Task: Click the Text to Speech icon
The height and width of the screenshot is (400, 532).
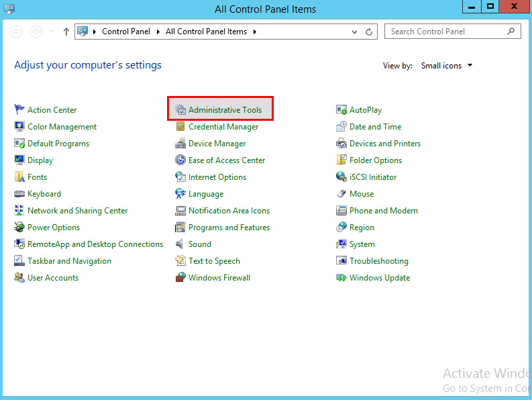Action: pos(180,261)
